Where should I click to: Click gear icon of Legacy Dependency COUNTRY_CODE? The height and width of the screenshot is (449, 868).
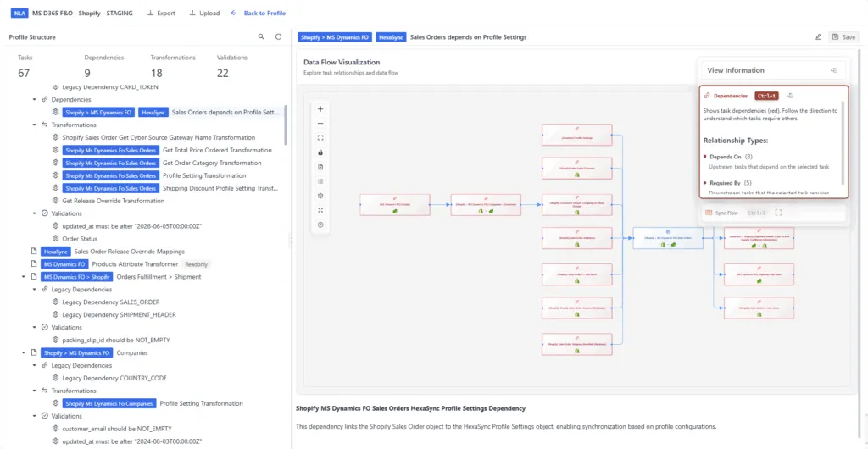click(55, 378)
